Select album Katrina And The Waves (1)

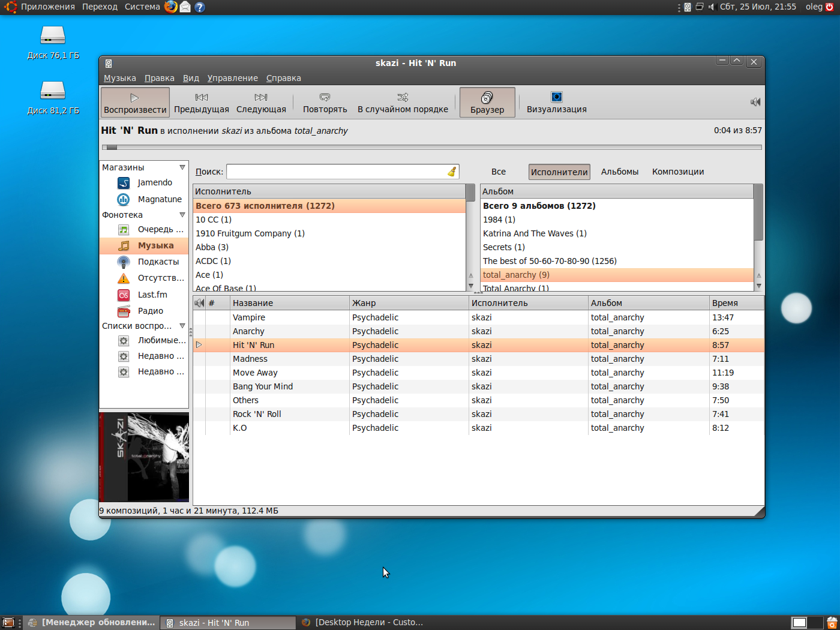(x=617, y=233)
